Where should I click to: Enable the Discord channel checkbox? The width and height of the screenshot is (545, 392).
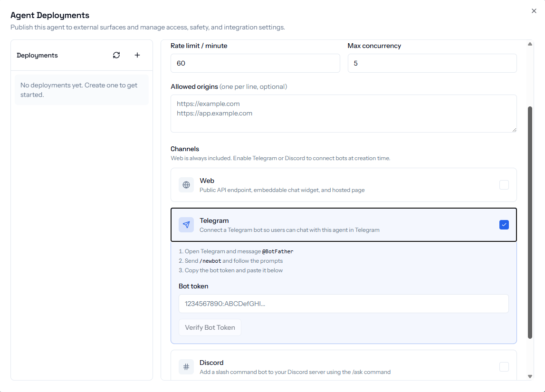[504, 367]
